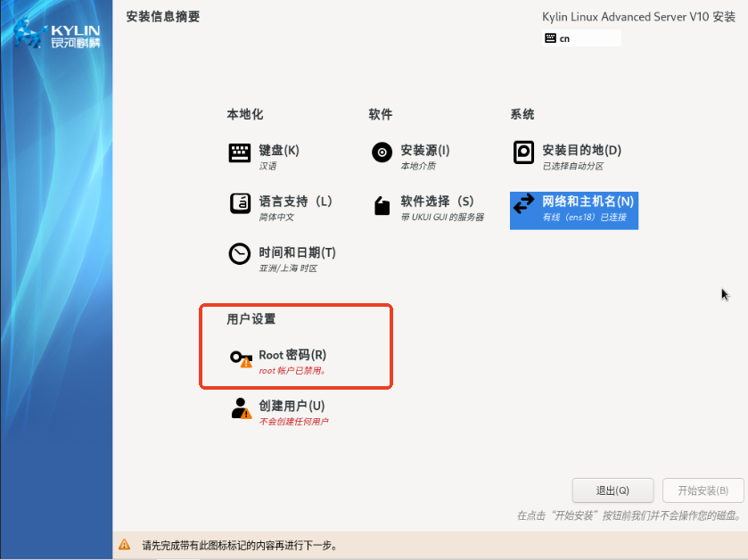This screenshot has height=560, width=748.
Task: Click the disk operation notice under the buttons
Action: click(x=630, y=515)
